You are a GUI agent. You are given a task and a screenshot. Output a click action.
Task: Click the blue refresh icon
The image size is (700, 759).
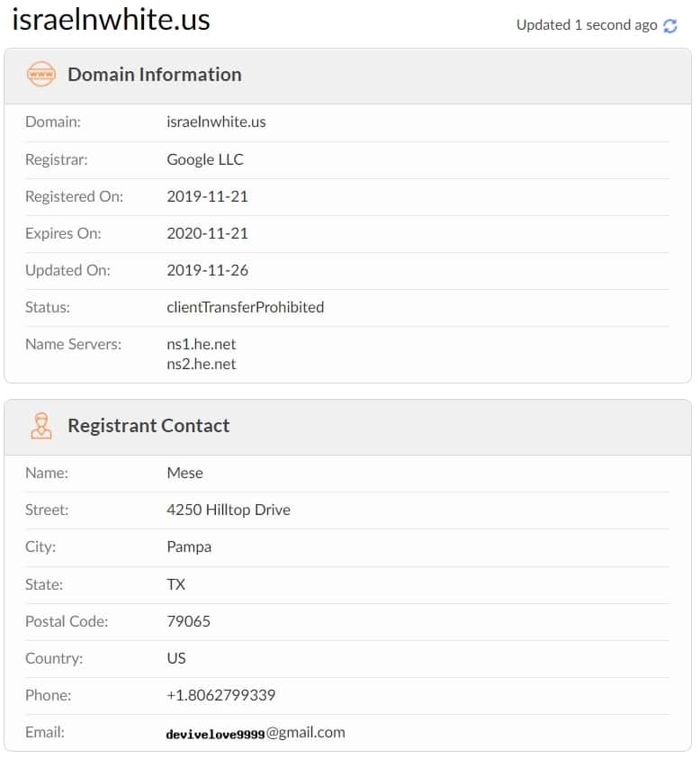pos(670,25)
